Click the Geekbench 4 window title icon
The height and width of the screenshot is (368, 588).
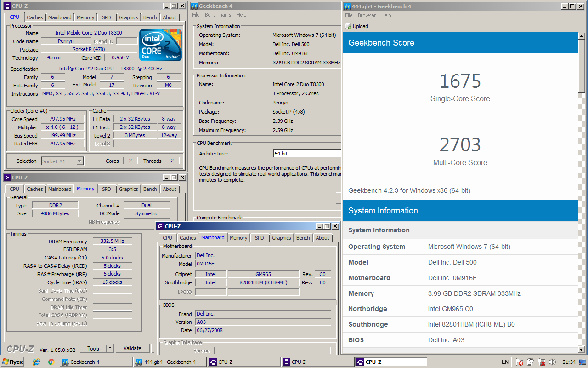pyautogui.click(x=194, y=6)
